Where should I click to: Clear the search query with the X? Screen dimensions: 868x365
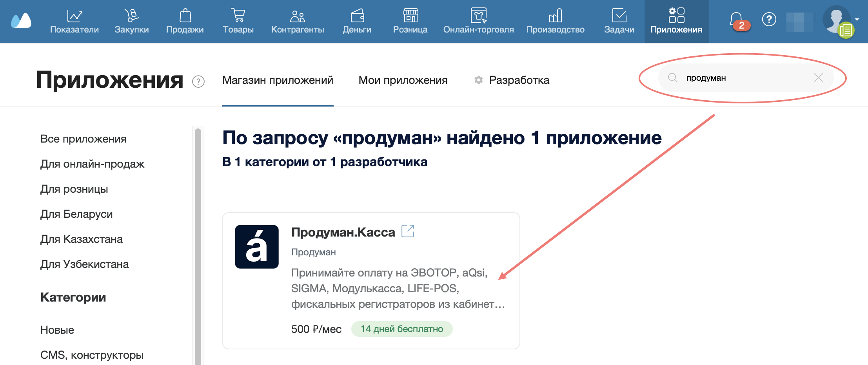[819, 78]
